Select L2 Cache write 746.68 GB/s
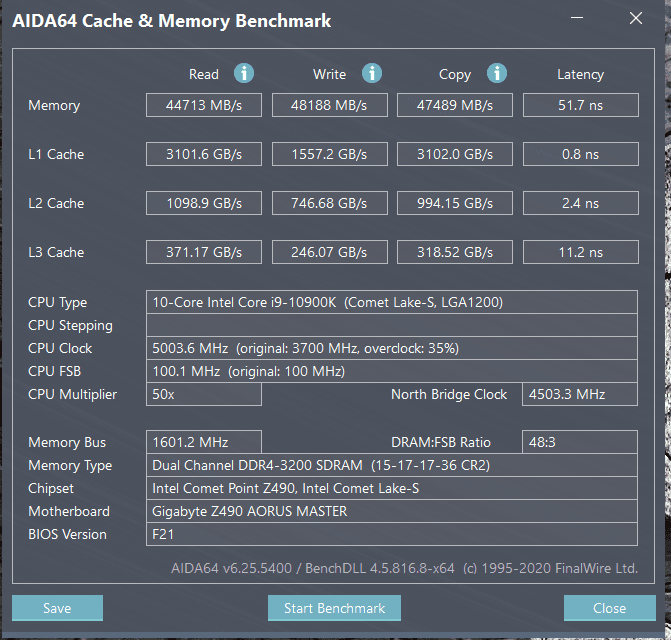The height and width of the screenshot is (640, 671). pyautogui.click(x=330, y=203)
